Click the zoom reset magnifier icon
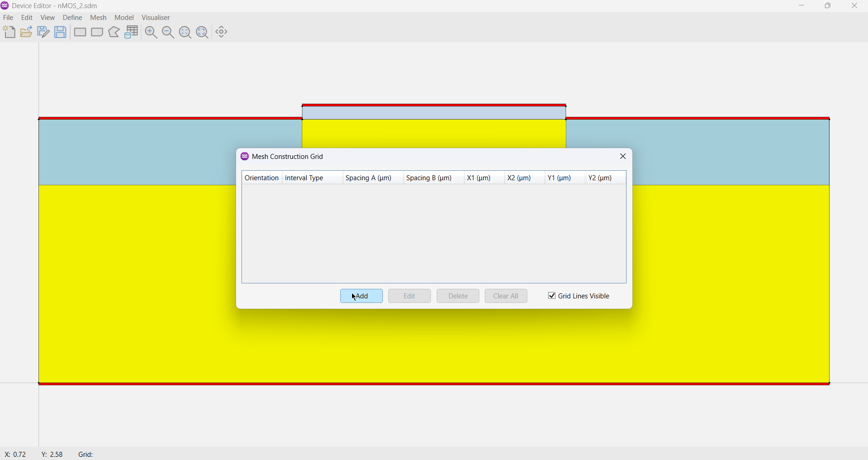This screenshot has width=868, height=460. (186, 32)
